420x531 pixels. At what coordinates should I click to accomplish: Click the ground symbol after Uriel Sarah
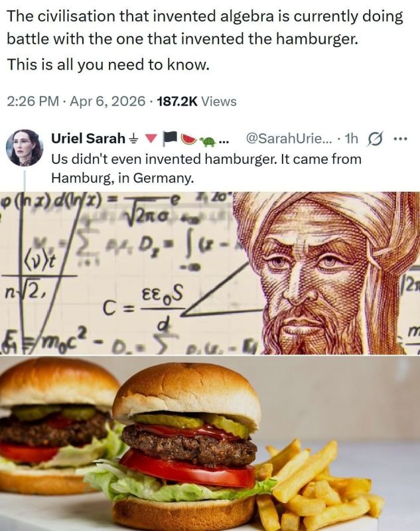tap(133, 139)
